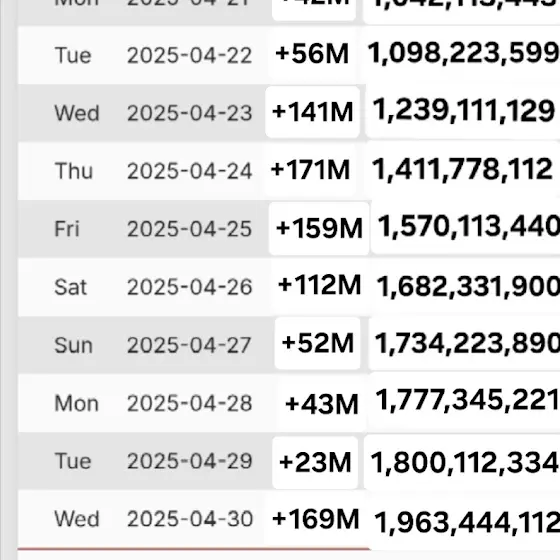Select the +141M badge for Wednesday 04-23

point(312,112)
